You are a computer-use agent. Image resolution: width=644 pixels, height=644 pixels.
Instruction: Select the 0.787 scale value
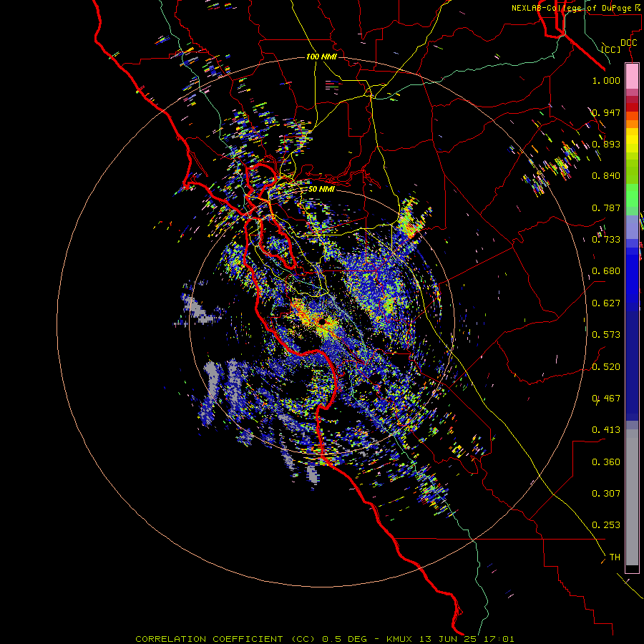[x=606, y=208]
